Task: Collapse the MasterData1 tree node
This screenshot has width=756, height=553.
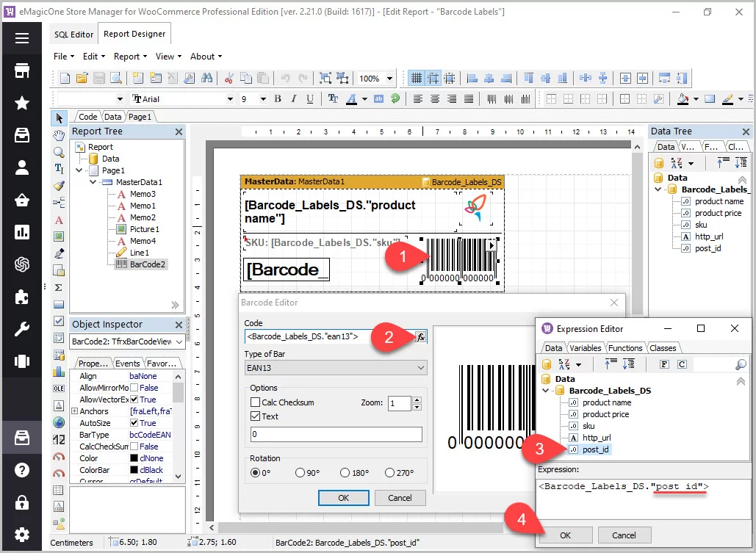Action: (91, 182)
